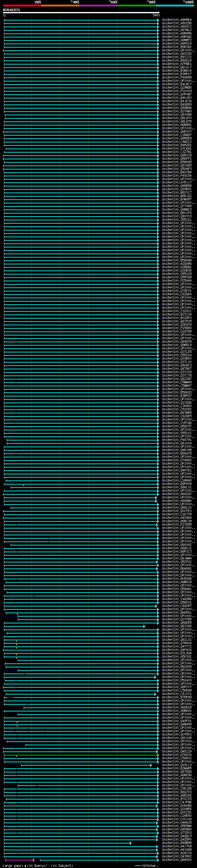Click label UniRef100_D0A0B4
The width and height of the screenshot is (197, 868).
(176, 806)
